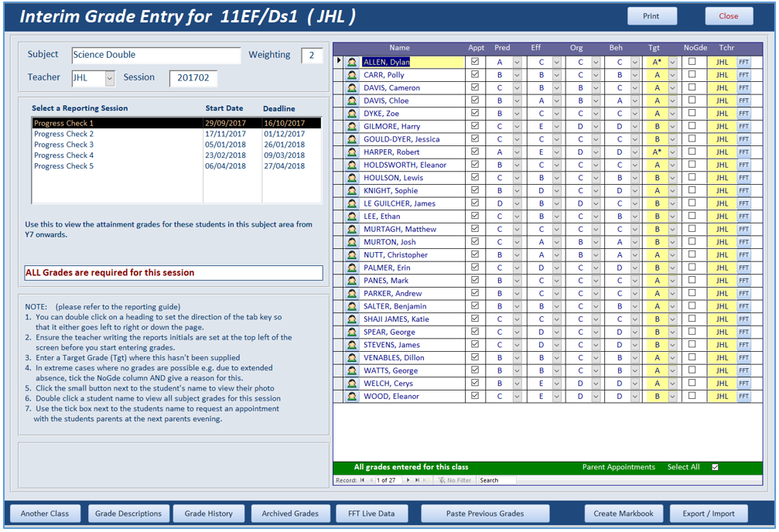Open the Teacher dropdown
The width and height of the screenshot is (779, 532).
pos(110,78)
